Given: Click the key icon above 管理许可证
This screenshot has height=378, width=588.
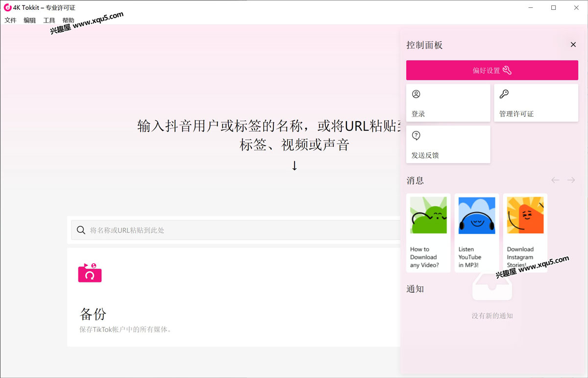Looking at the screenshot, I should pos(504,94).
